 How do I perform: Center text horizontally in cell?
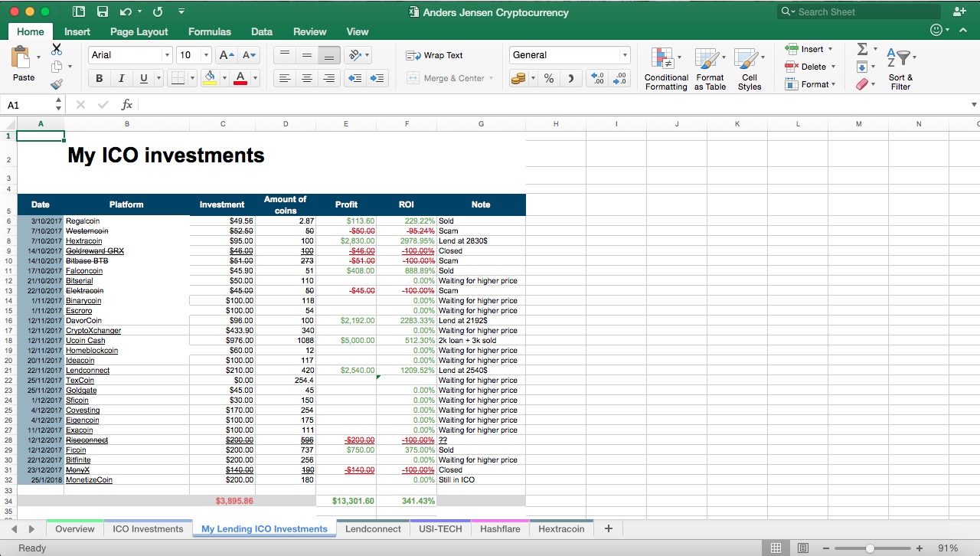[x=306, y=78]
